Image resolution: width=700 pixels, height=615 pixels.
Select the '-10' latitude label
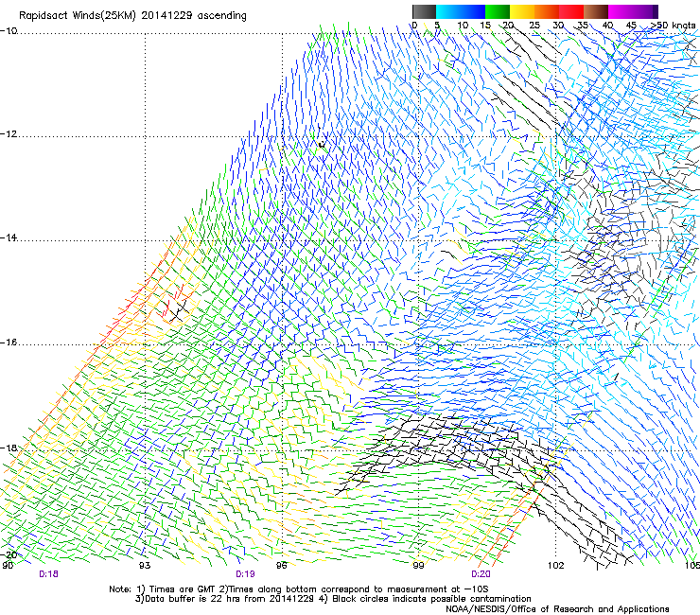click(x=9, y=31)
